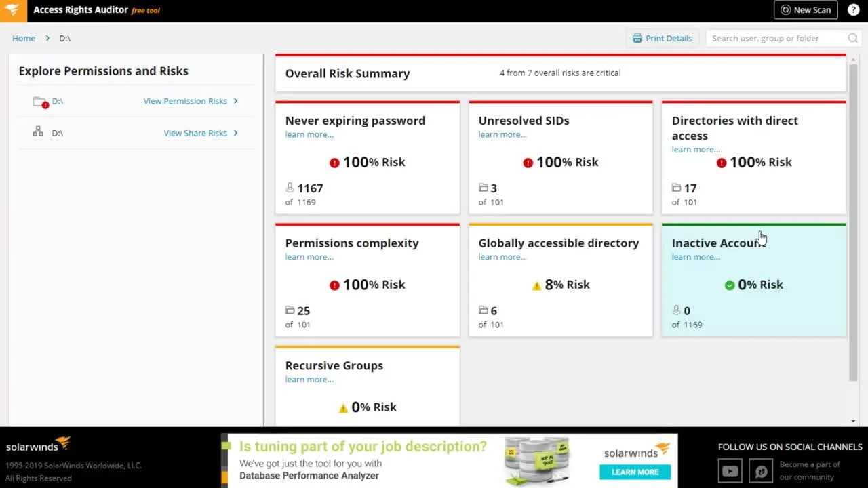Expand View Share Risks chevron
Screen dimensions: 868x488
pos(235,133)
